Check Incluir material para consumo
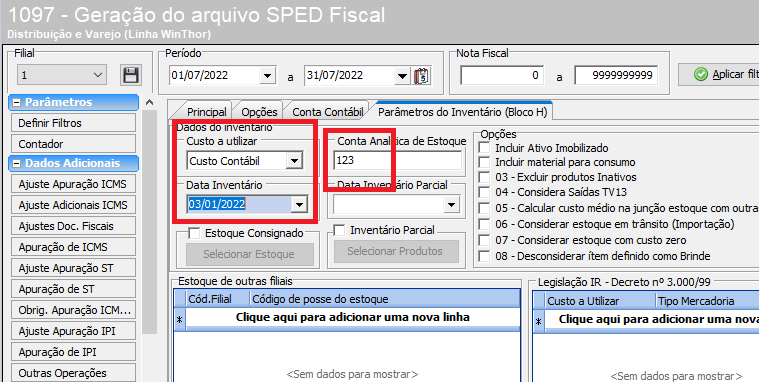This screenshot has width=760, height=382. click(x=484, y=162)
